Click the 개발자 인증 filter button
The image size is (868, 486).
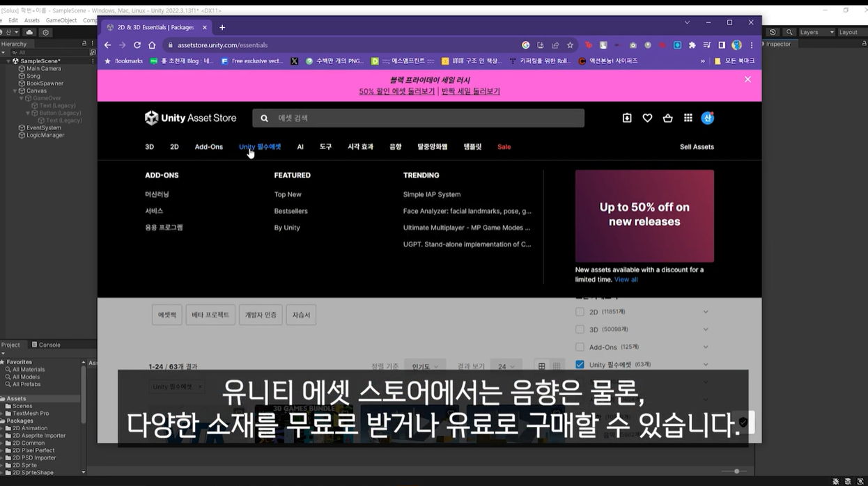261,315
